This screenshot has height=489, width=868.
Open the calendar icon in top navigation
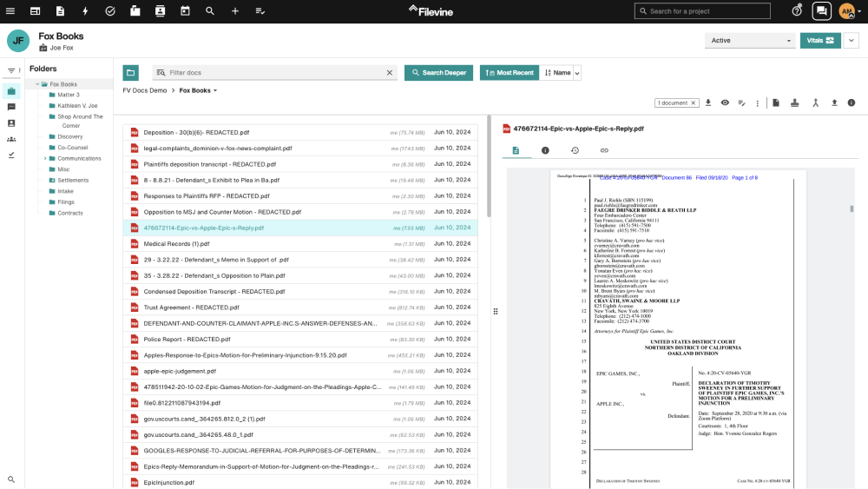point(185,10)
